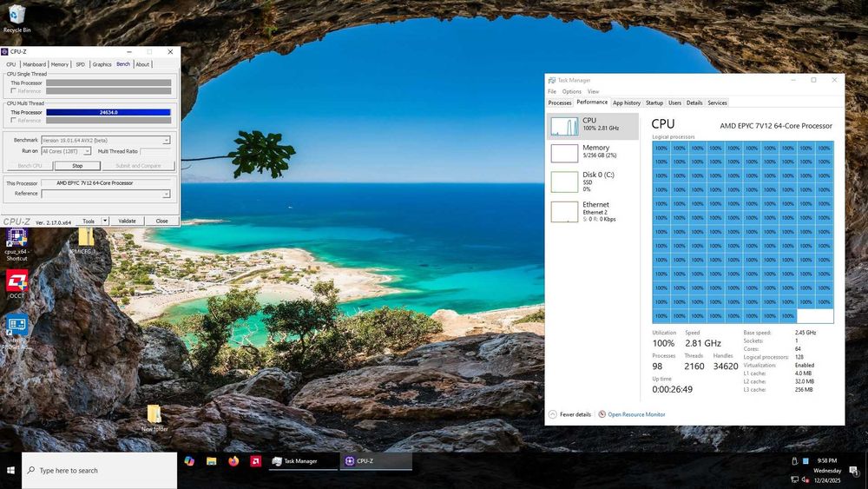Screen dimensions: 868x489
Task: Click the blue square tray icon
Action: click(x=806, y=460)
